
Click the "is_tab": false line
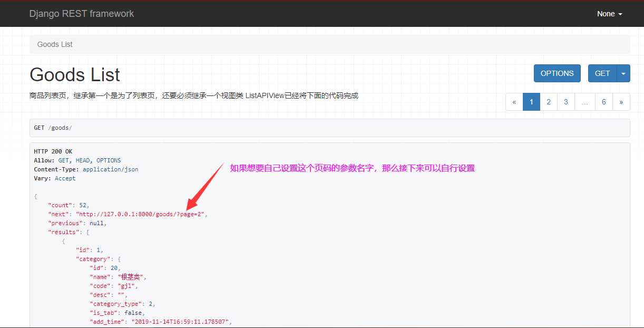point(117,313)
